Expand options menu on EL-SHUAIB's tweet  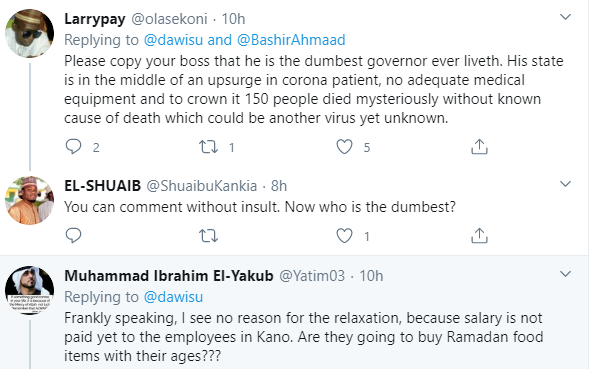(565, 184)
